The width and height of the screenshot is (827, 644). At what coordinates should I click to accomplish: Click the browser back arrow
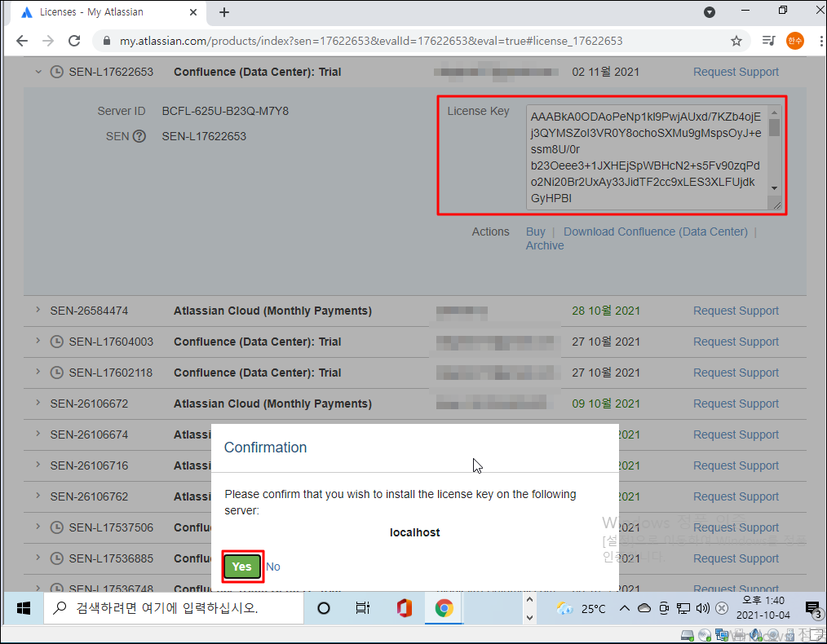pyautogui.click(x=22, y=41)
